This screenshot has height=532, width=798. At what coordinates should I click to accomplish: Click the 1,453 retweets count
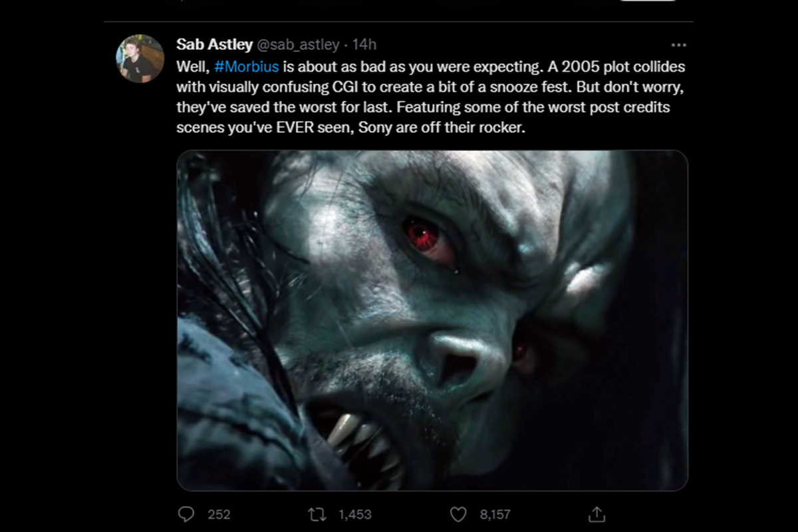click(x=354, y=514)
